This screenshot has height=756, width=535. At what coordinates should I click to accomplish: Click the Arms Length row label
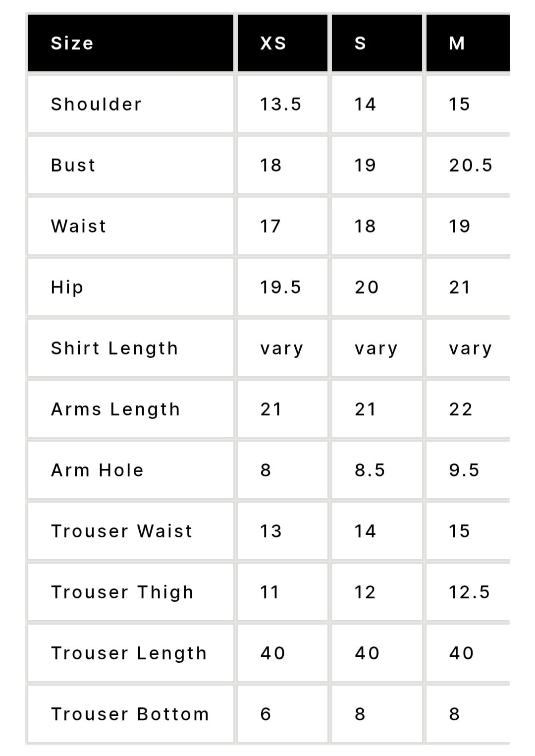coord(115,409)
